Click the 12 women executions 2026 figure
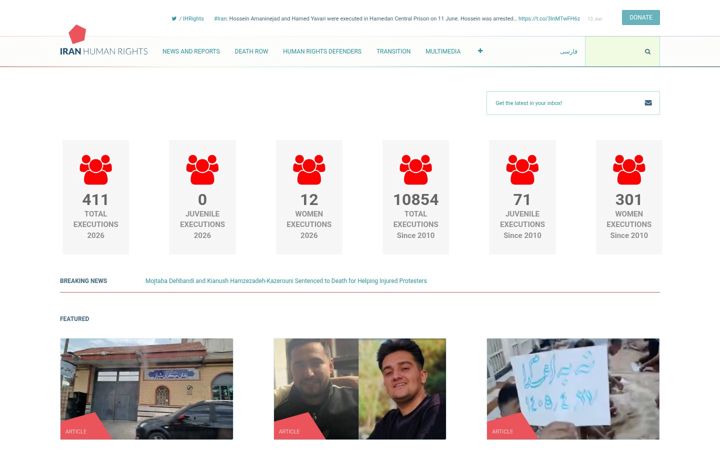This screenshot has width=720, height=450. pos(309,200)
